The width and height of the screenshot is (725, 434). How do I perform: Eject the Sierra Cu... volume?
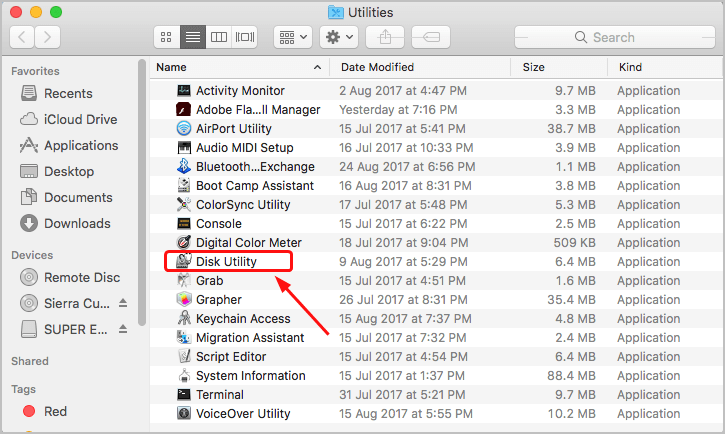(x=123, y=303)
